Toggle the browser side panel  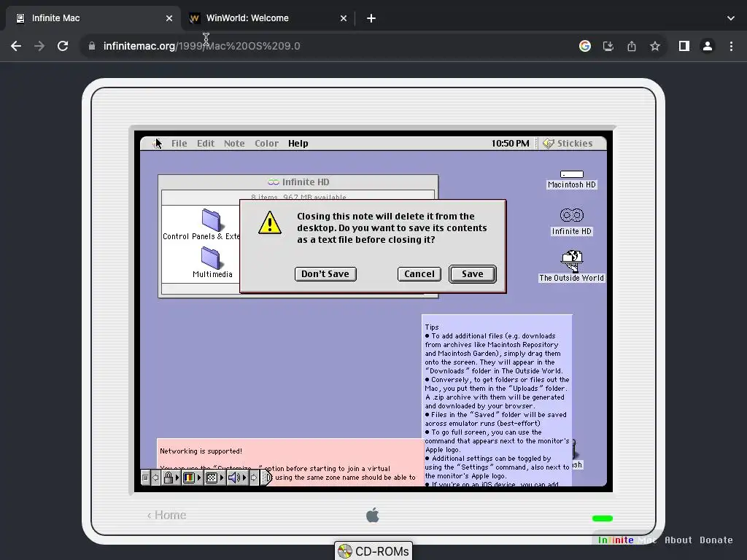684,46
